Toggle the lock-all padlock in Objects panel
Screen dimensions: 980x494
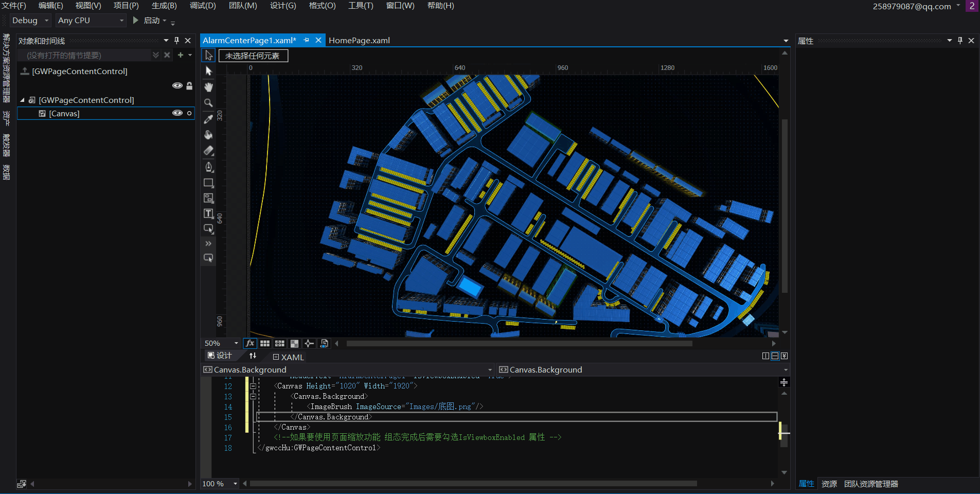189,86
